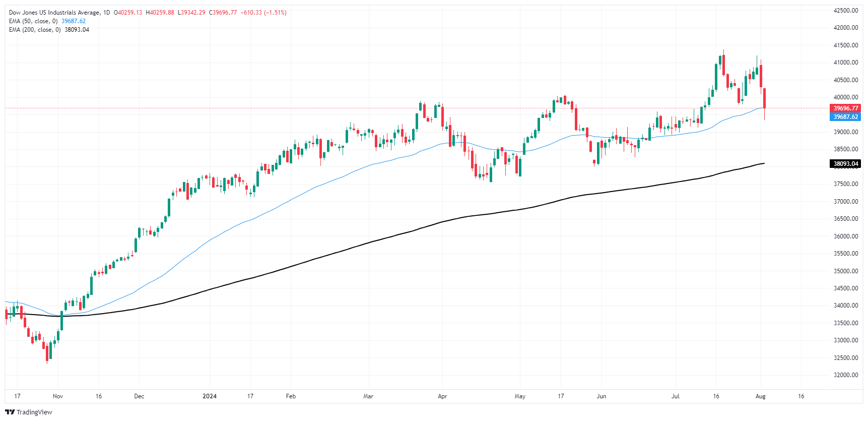The image size is (868, 421).
Task: Click the black 38093.04 EMA price label
Action: point(845,164)
